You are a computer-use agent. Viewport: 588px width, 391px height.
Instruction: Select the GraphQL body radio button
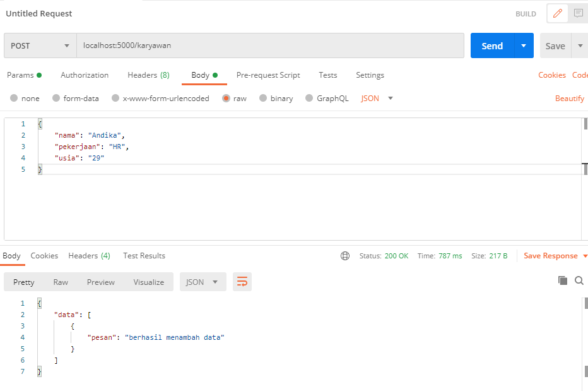(x=309, y=98)
